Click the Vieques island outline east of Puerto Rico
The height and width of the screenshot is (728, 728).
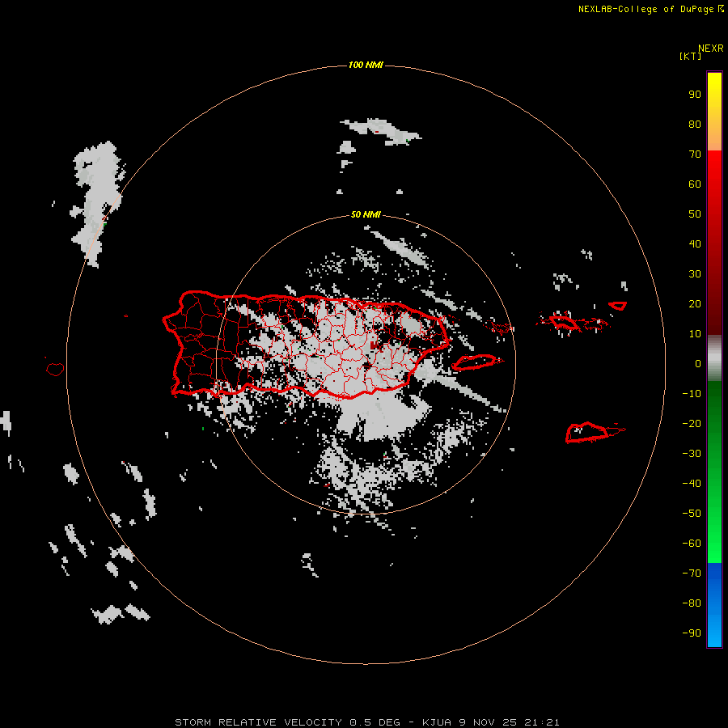(476, 362)
